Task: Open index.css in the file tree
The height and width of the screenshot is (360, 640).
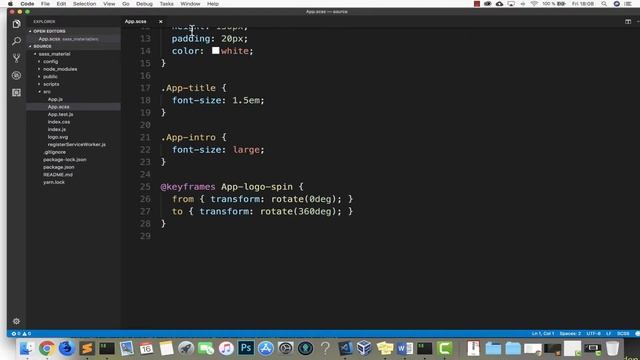Action: [58, 122]
